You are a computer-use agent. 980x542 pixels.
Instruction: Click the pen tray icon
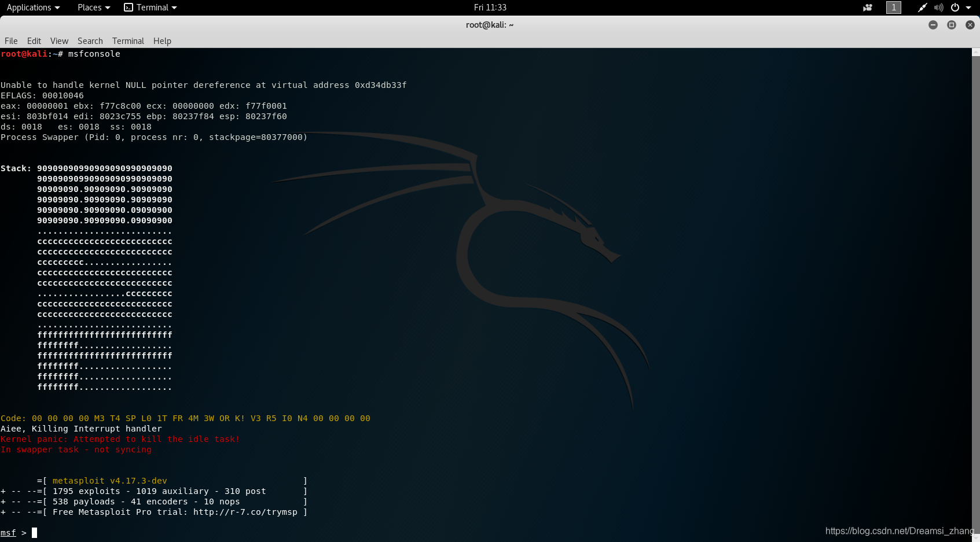922,8
